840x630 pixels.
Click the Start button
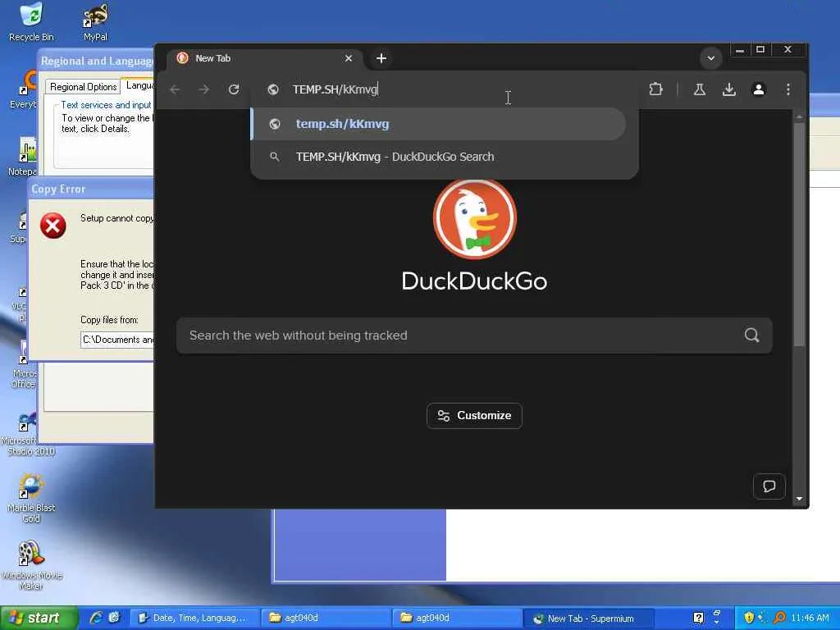coord(39,619)
